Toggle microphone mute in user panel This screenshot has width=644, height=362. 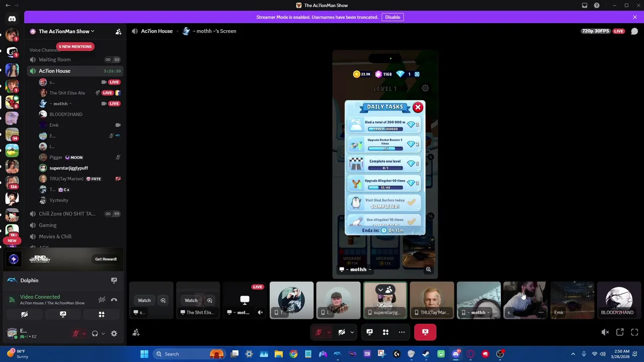coord(76,333)
